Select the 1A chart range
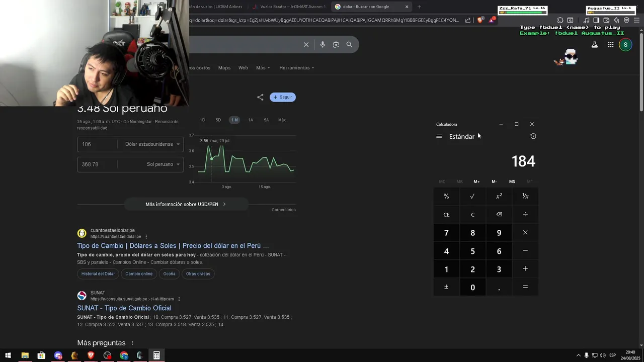 coord(251,120)
